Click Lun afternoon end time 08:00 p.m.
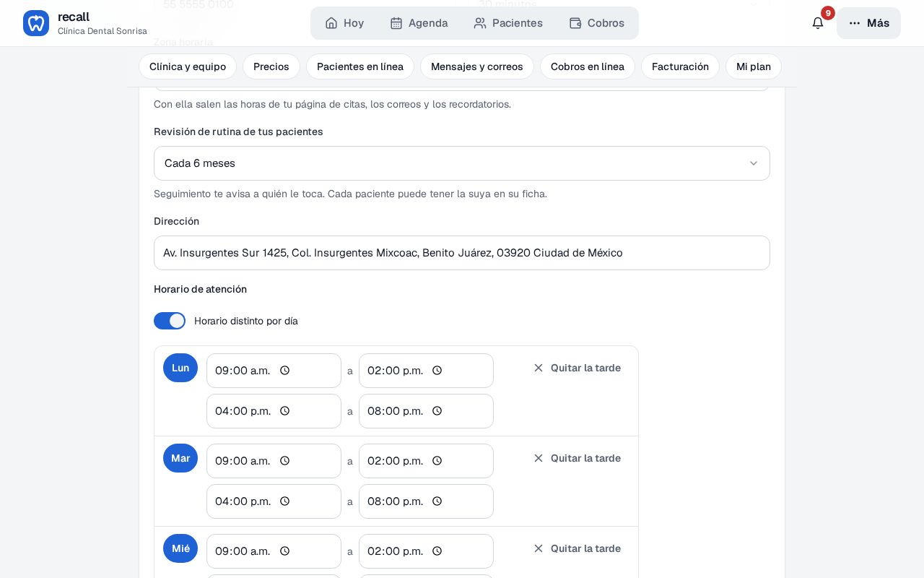Viewport: 924px width, 578px height. pyautogui.click(x=426, y=411)
